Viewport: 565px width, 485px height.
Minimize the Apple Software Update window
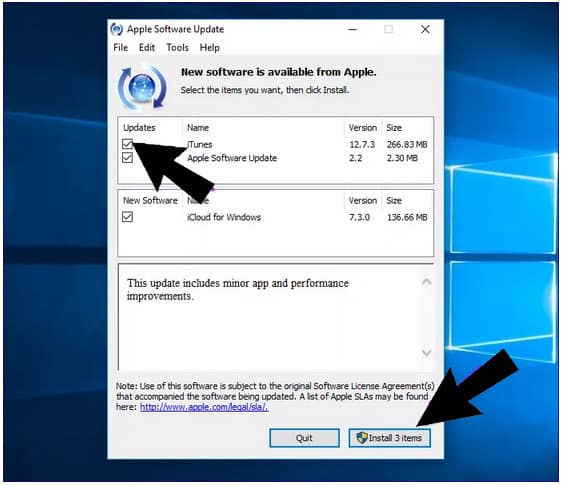[353, 29]
